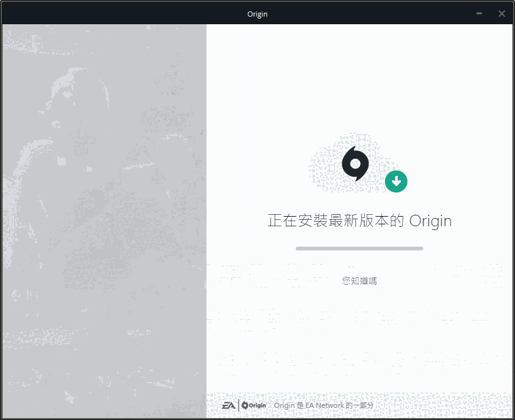
Task: Click the "您知道嗎" tip text
Action: (x=359, y=280)
